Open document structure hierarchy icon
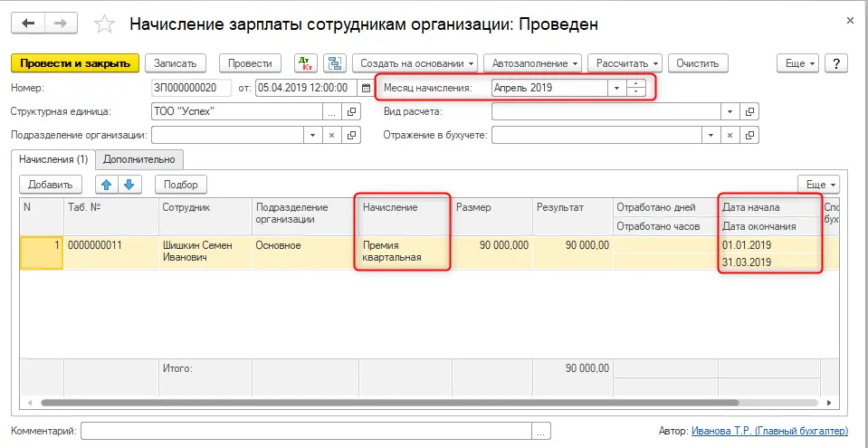Viewport: 868px width, 448px height. click(x=334, y=63)
